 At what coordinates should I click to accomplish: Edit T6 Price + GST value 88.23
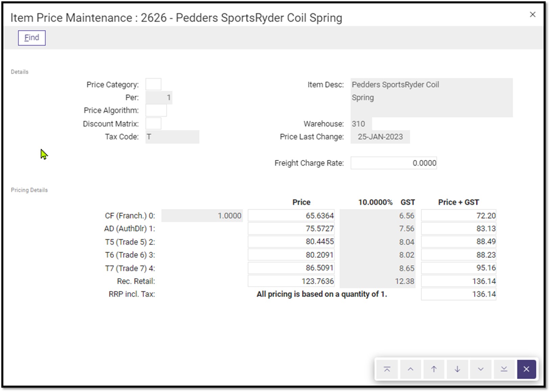pos(459,255)
